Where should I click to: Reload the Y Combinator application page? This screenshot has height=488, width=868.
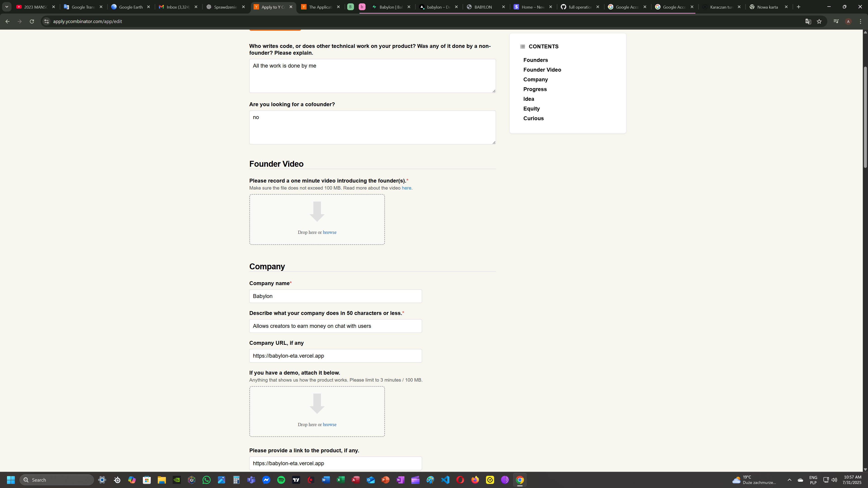32,21
